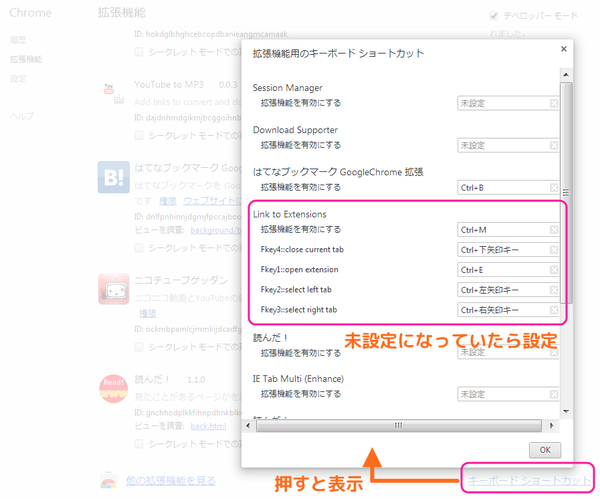600x499 pixels.
Task: Clear the Download Supporter shortcut with its X
Action: (x=554, y=145)
